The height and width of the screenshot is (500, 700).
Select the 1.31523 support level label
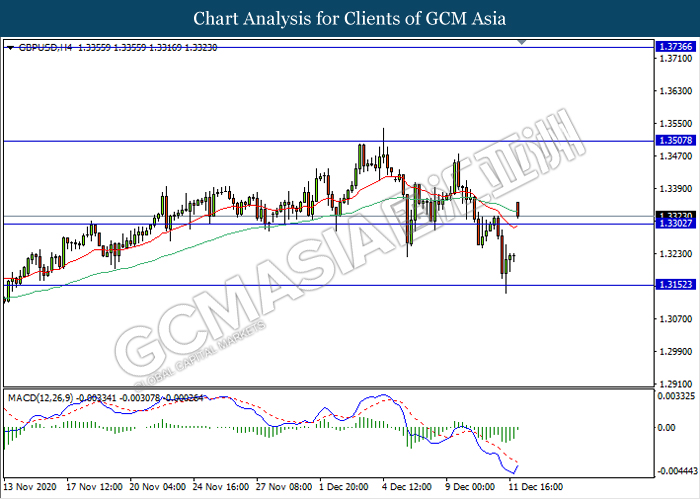[675, 284]
